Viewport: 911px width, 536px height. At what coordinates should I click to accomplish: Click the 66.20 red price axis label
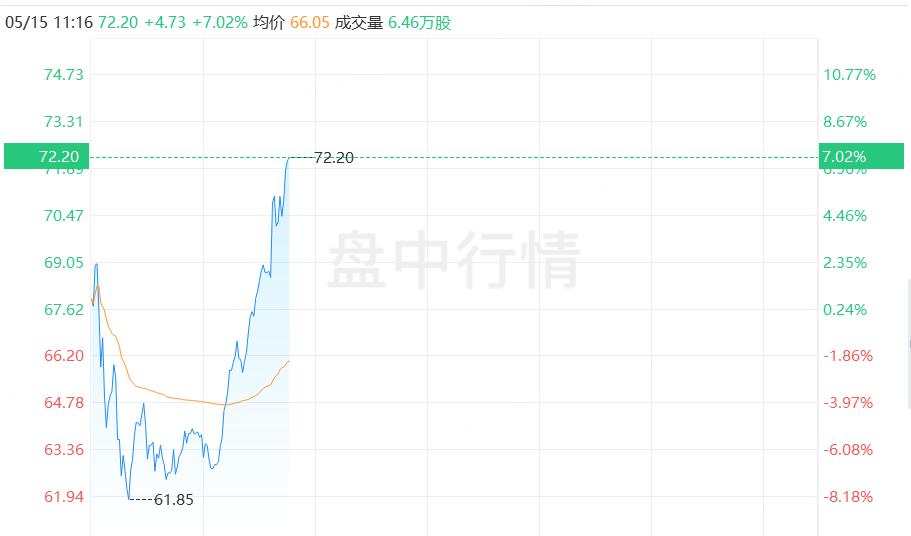point(64,355)
